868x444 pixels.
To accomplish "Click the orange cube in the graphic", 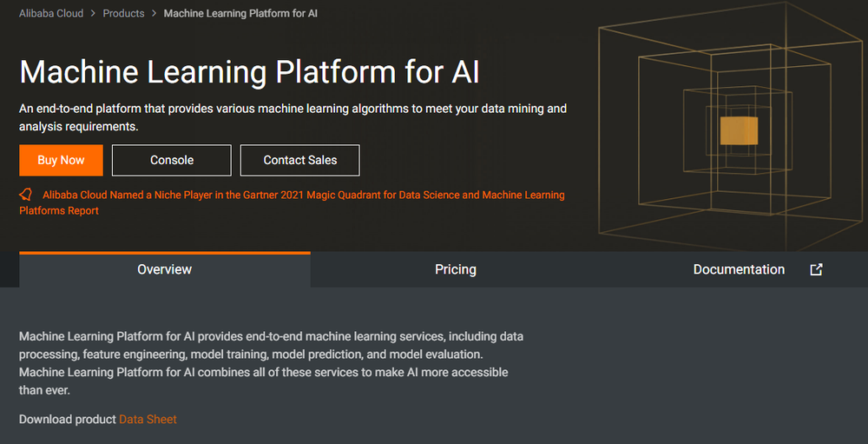I will (x=739, y=131).
